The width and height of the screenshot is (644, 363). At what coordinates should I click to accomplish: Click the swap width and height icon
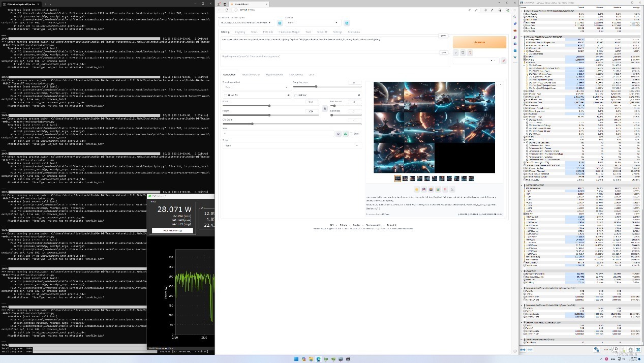click(325, 108)
